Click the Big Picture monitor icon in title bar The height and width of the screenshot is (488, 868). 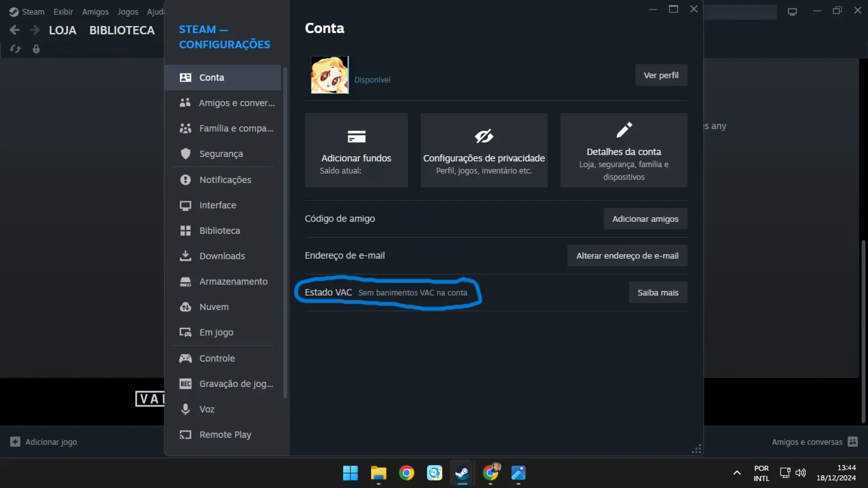click(x=792, y=11)
